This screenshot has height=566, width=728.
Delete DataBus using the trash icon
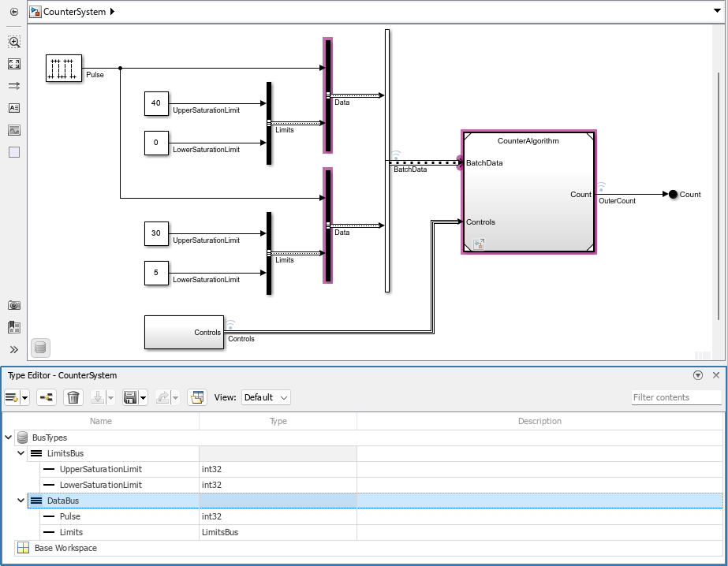(73, 397)
